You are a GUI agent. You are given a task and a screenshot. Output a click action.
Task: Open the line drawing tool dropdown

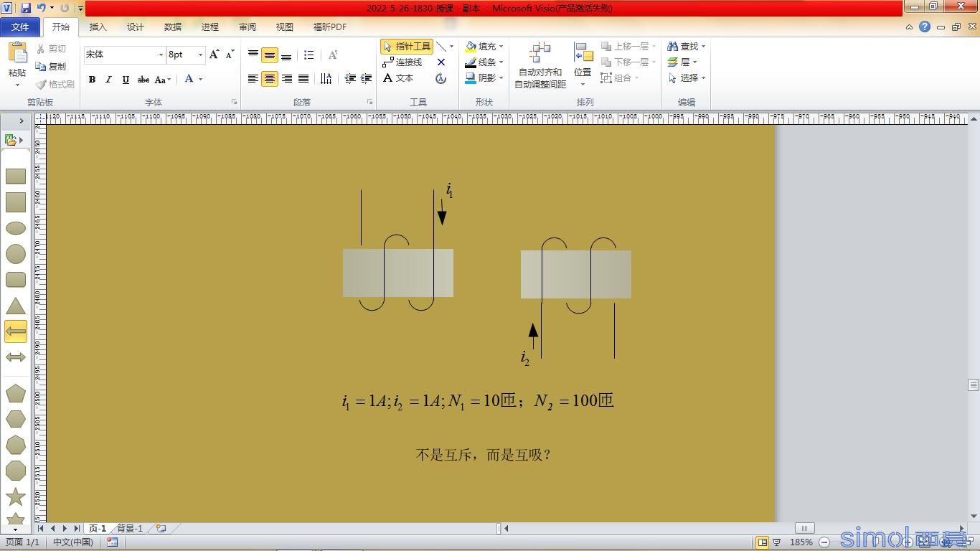point(451,47)
